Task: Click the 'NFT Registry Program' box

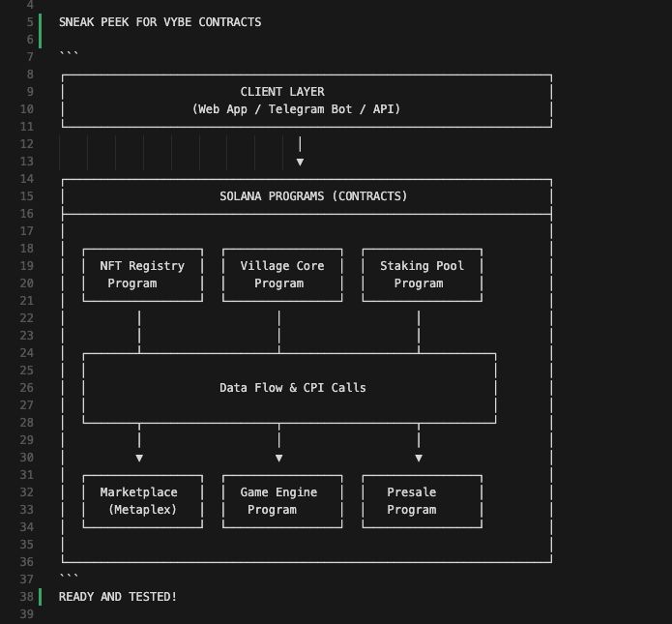Action: click(143, 275)
